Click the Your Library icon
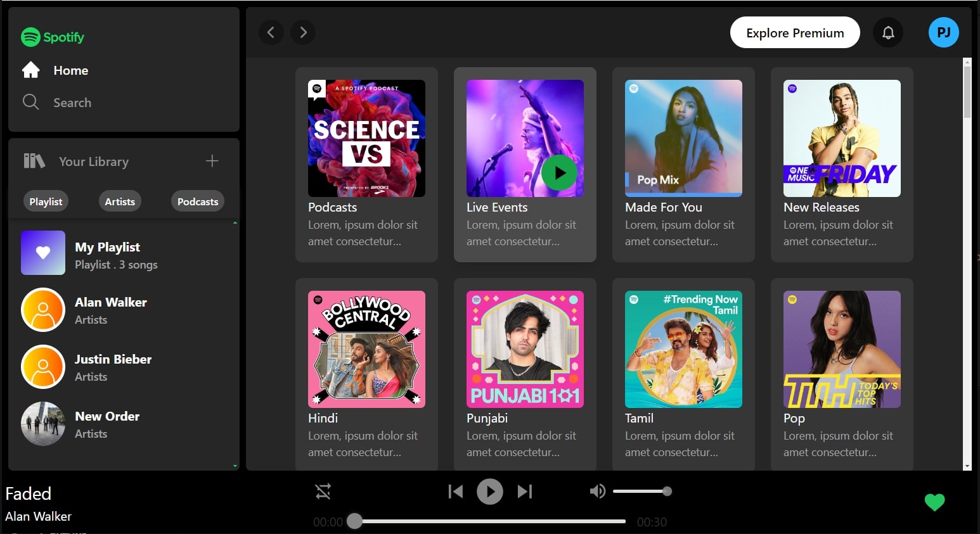The width and height of the screenshot is (980, 534). pos(34,161)
